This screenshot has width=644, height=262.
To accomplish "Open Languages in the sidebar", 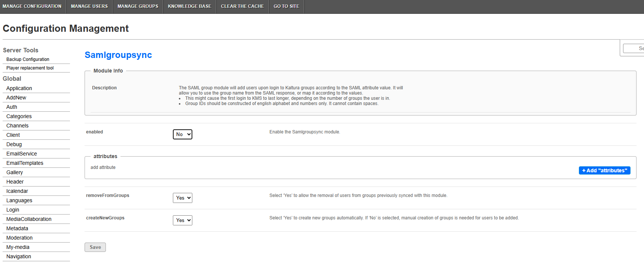I will 19,200.
